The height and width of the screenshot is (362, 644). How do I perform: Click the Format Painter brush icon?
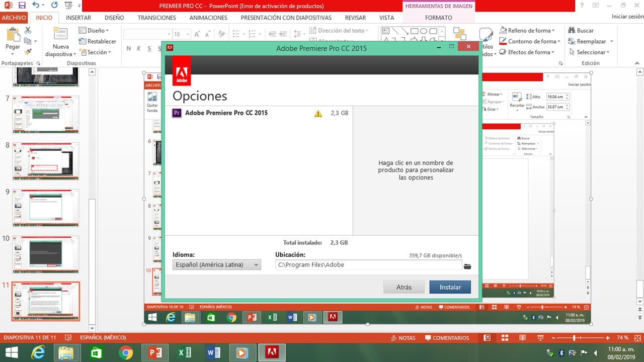[28, 52]
